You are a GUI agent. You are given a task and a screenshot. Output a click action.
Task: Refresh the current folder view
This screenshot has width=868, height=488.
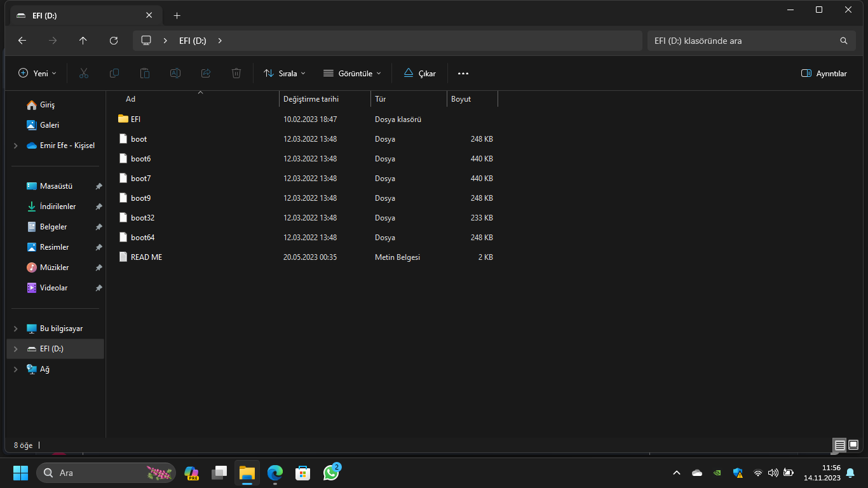114,41
